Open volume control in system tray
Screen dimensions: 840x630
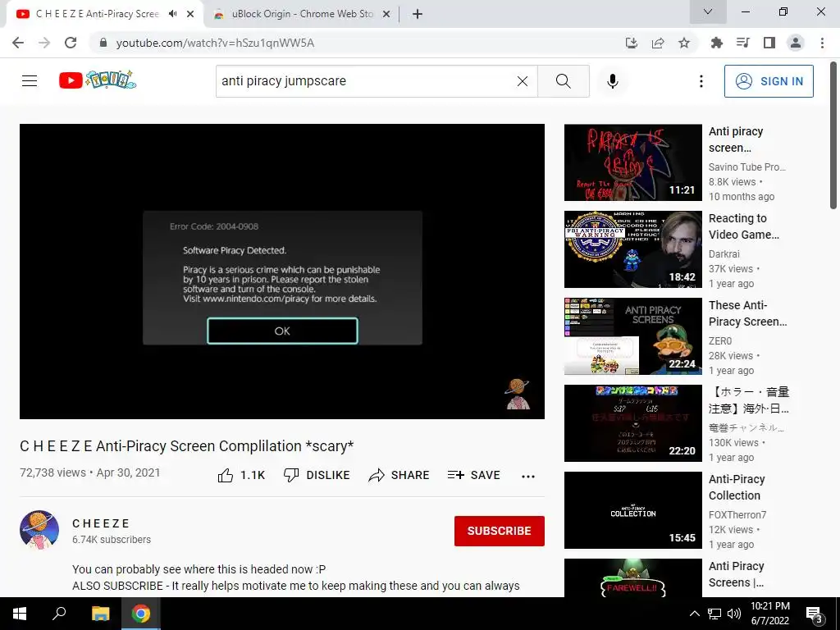pos(734,614)
